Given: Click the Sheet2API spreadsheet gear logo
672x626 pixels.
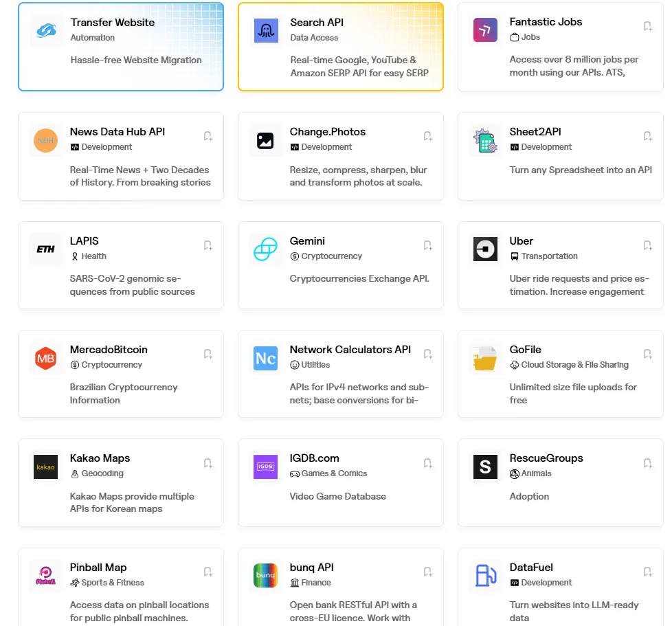Looking at the screenshot, I should (485, 141).
